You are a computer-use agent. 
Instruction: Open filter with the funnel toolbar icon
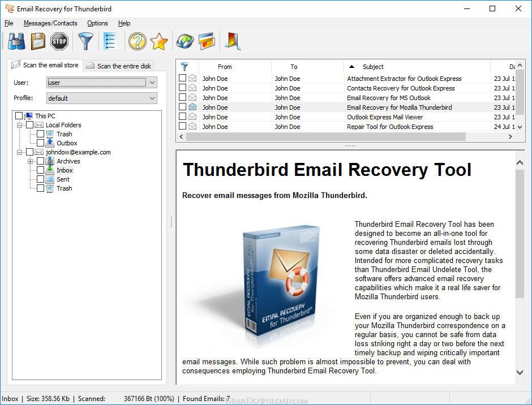pos(85,41)
